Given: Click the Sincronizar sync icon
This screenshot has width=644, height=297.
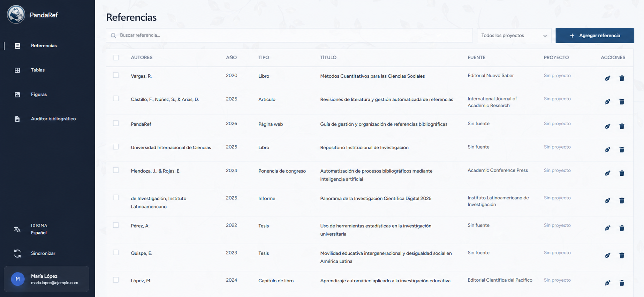Looking at the screenshot, I should click(17, 253).
